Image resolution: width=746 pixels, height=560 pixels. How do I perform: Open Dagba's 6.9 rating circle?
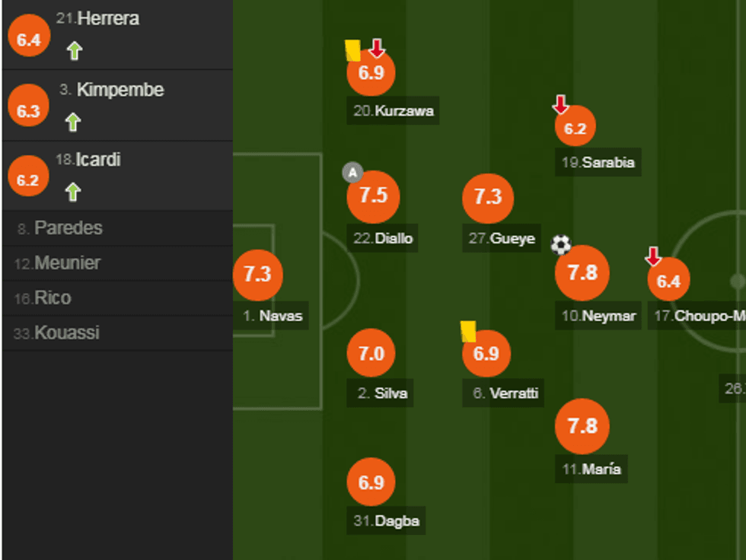pyautogui.click(x=371, y=482)
